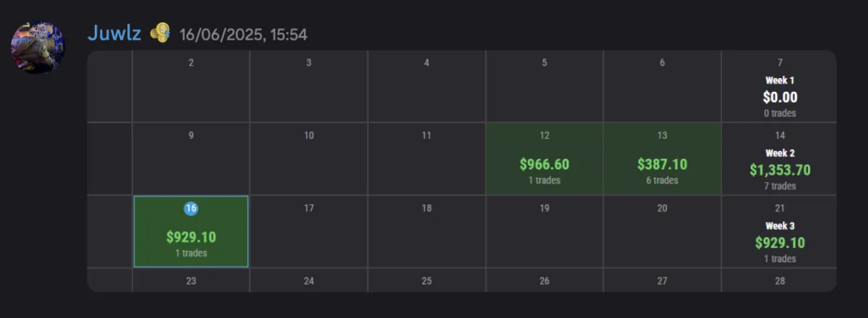This screenshot has width=868, height=318.
Task: Click the message timestamp 16/06/2025, 15:54
Action: pyautogui.click(x=243, y=34)
